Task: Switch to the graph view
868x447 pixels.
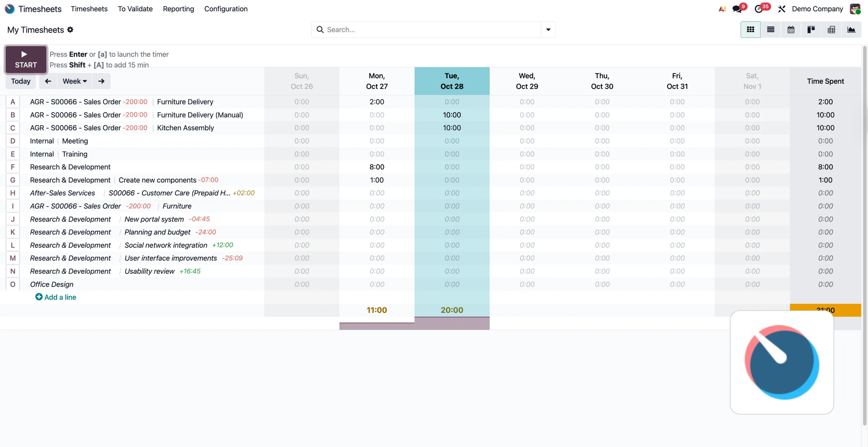Action: coord(851,30)
